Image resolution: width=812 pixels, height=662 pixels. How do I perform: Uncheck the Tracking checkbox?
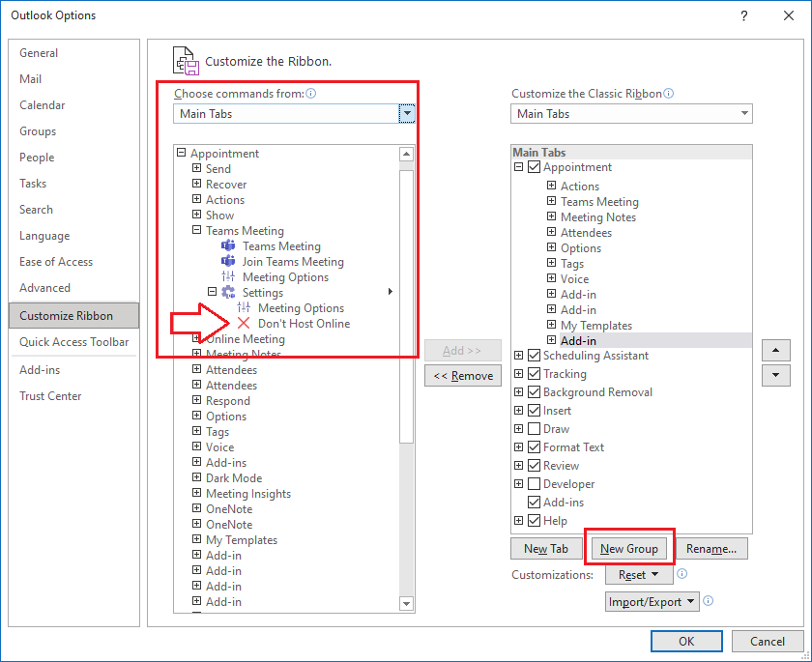pos(534,373)
